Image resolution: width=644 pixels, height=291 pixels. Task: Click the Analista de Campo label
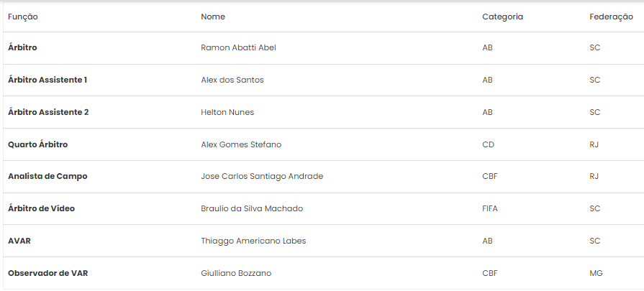tap(47, 176)
